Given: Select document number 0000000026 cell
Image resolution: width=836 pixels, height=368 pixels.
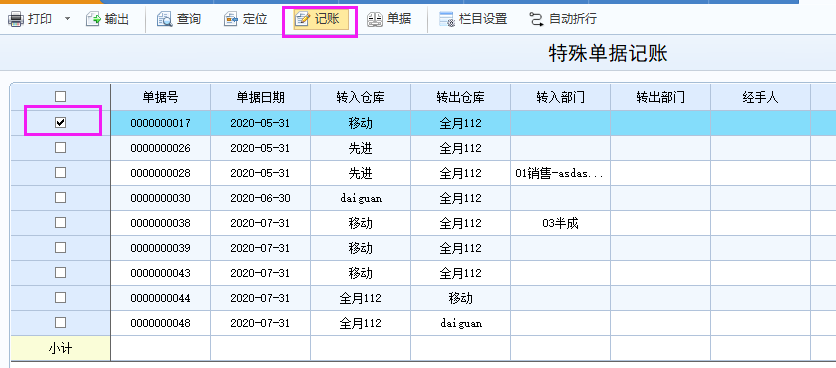Looking at the screenshot, I should pyautogui.click(x=160, y=148).
